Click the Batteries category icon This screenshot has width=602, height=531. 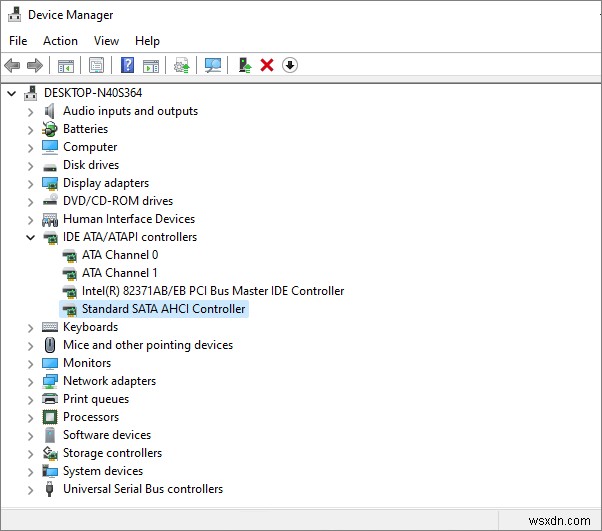click(x=50, y=129)
